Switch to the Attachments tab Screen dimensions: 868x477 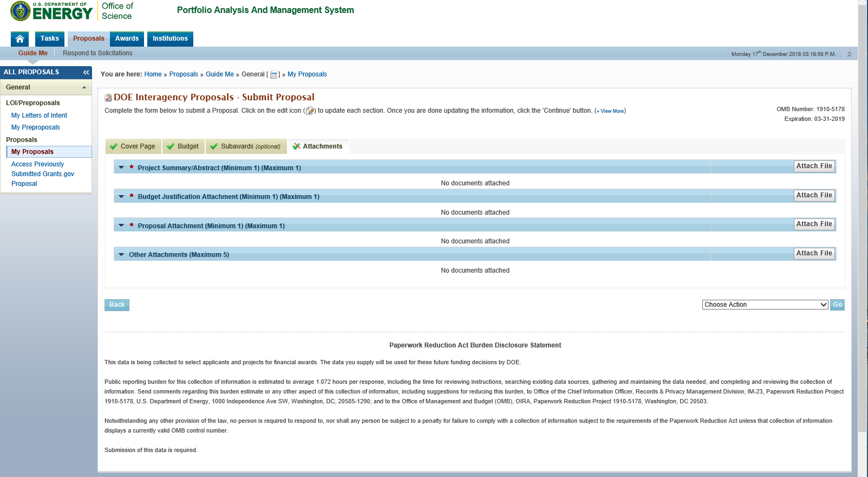pyautogui.click(x=318, y=146)
